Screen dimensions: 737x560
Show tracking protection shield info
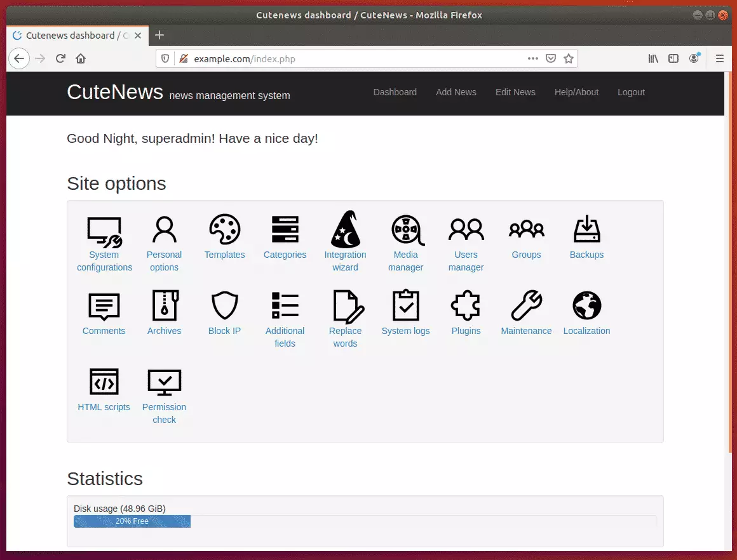[165, 58]
